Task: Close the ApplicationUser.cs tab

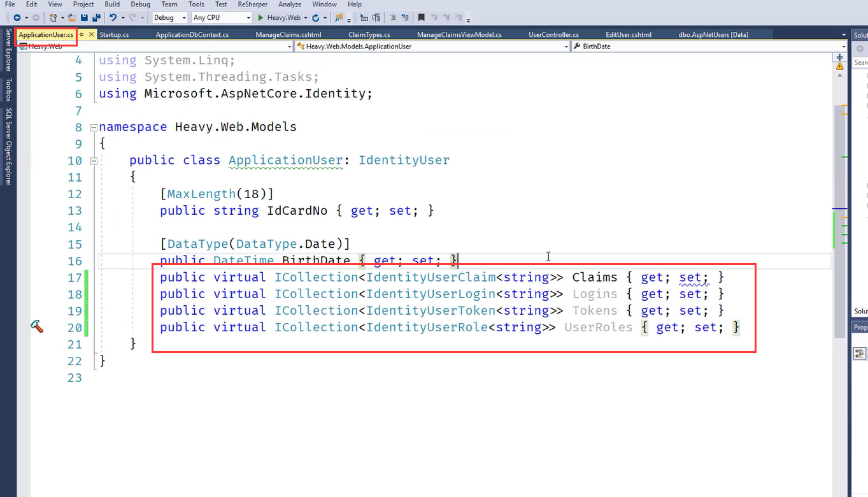Action: pyautogui.click(x=92, y=34)
